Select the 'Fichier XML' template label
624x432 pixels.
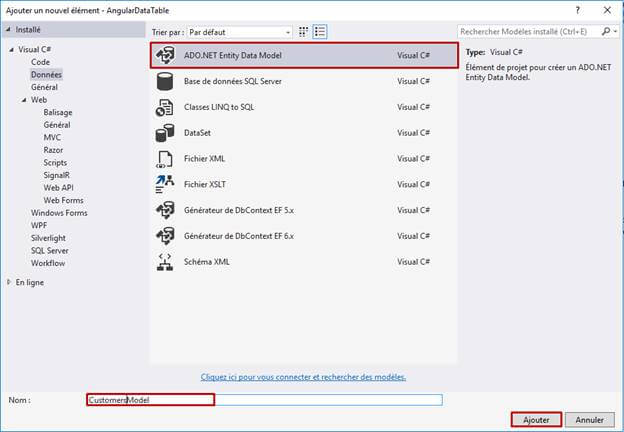(x=204, y=159)
